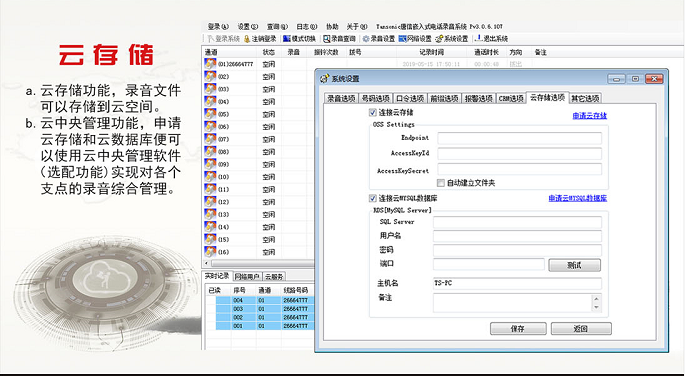Click the 网络设置 toolbar icon
This screenshot has height=376, width=685.
coord(403,39)
